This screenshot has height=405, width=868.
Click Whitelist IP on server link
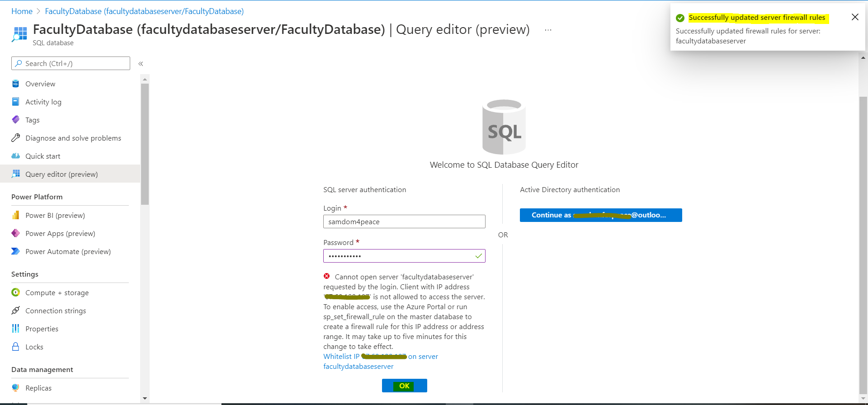pyautogui.click(x=381, y=361)
